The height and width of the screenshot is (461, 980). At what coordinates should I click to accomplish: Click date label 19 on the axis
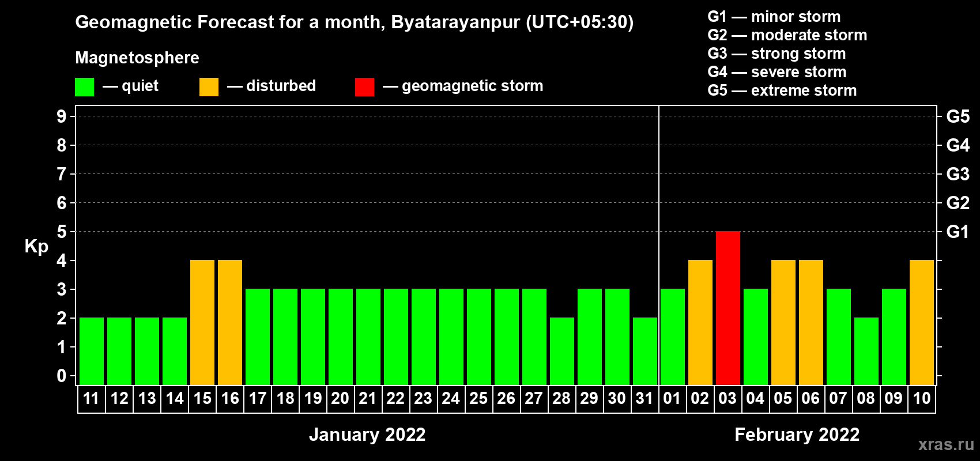313,399
